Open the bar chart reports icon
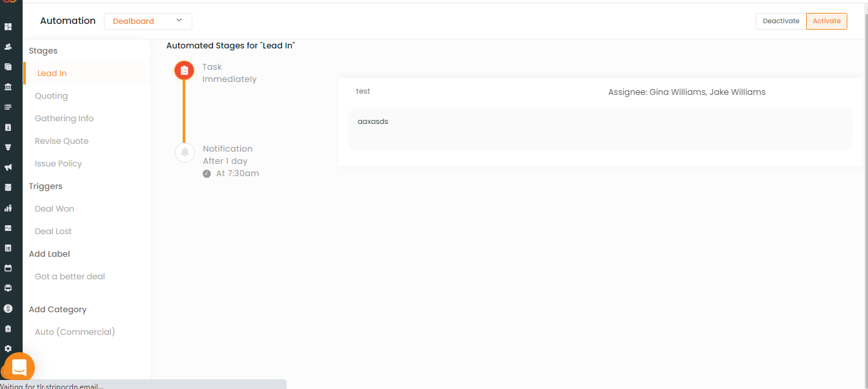868x389 pixels. point(8,208)
